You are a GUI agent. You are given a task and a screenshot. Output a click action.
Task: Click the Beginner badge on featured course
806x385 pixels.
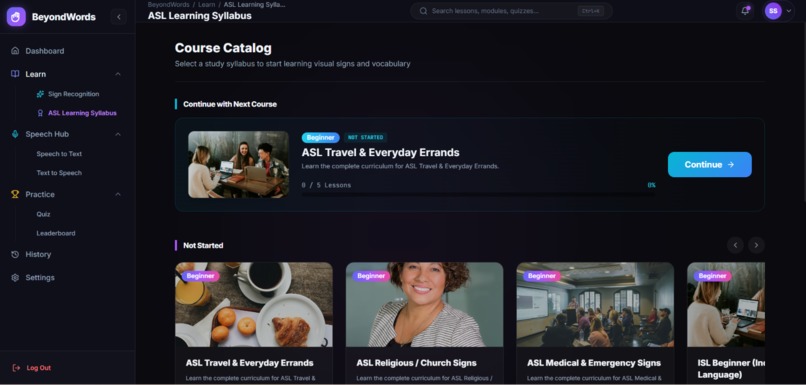click(x=321, y=137)
